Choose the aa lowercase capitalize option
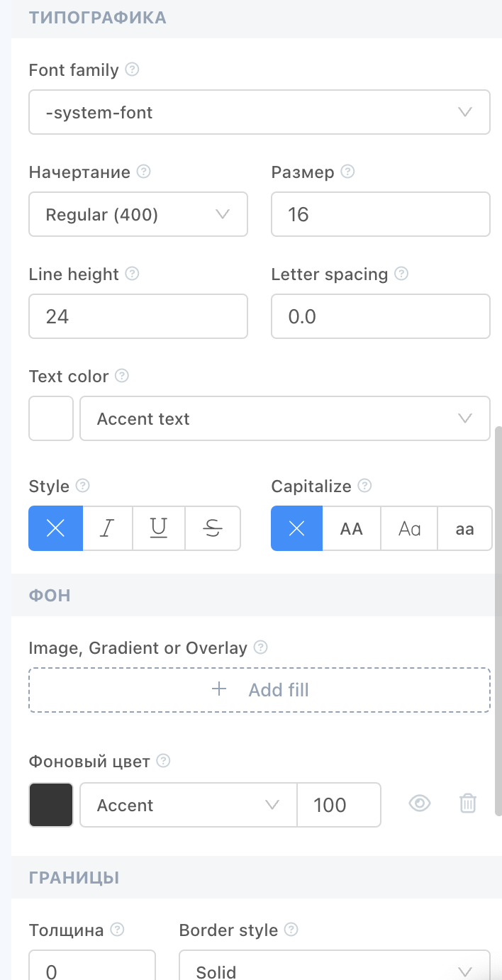 (x=464, y=528)
